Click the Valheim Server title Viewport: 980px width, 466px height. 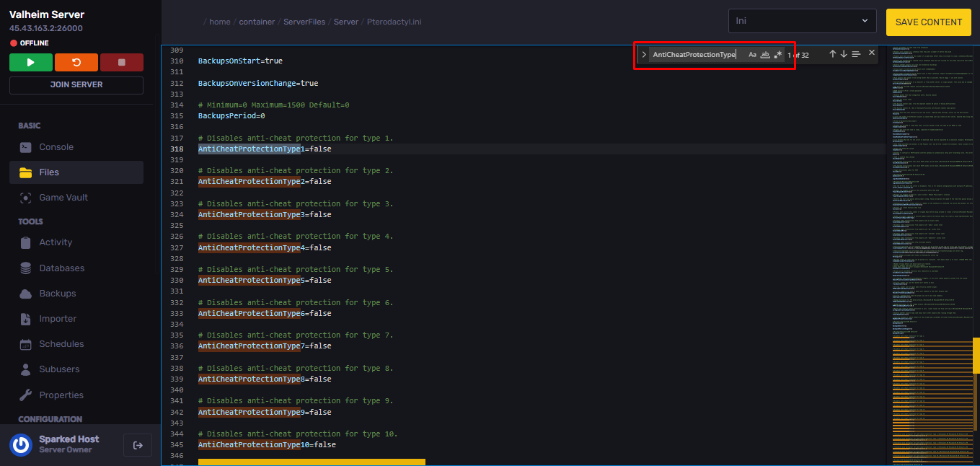coord(46,14)
